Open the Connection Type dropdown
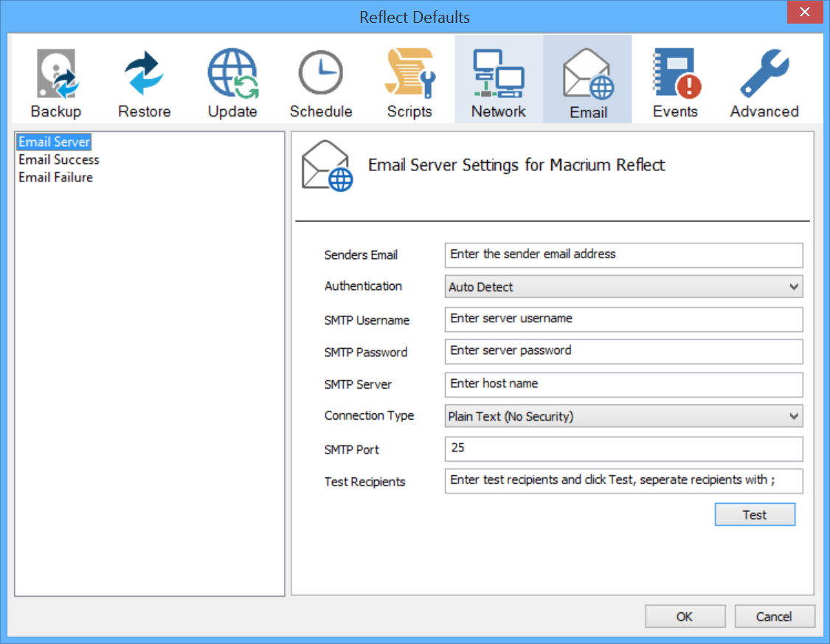Image resolution: width=830 pixels, height=644 pixels. (x=623, y=417)
